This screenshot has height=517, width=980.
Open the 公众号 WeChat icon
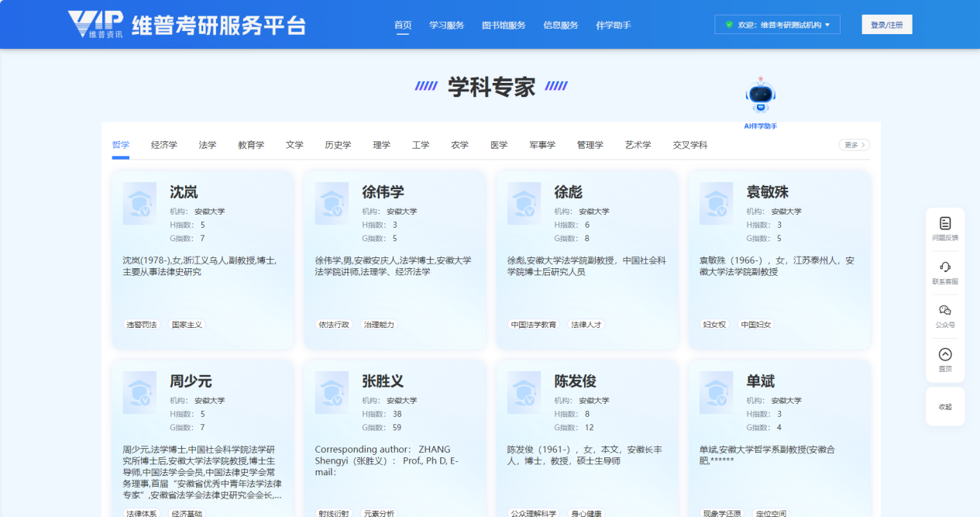click(x=944, y=311)
